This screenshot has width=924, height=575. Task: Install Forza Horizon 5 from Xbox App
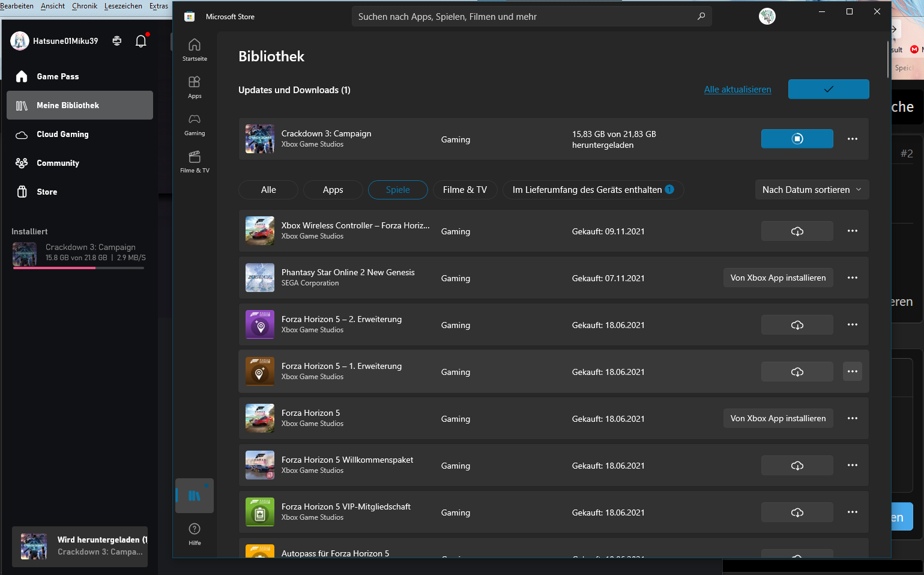click(778, 419)
